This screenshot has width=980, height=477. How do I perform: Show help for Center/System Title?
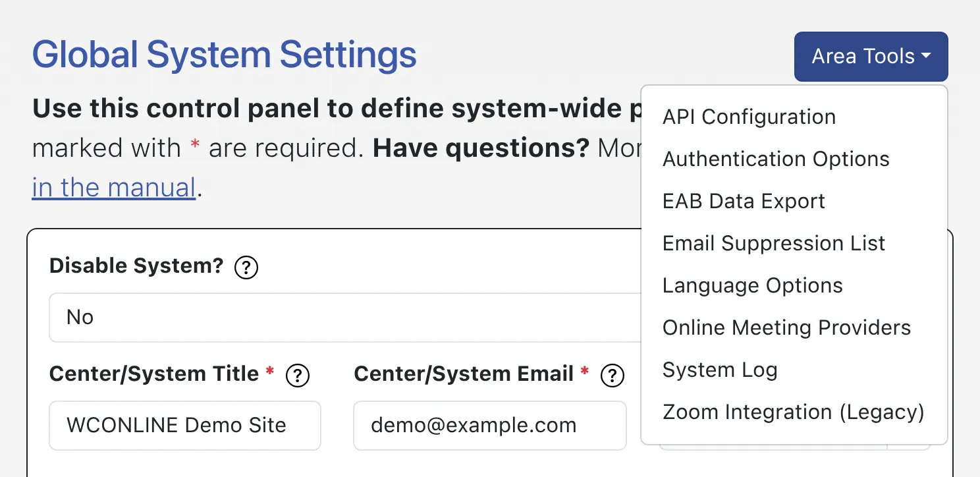point(298,376)
